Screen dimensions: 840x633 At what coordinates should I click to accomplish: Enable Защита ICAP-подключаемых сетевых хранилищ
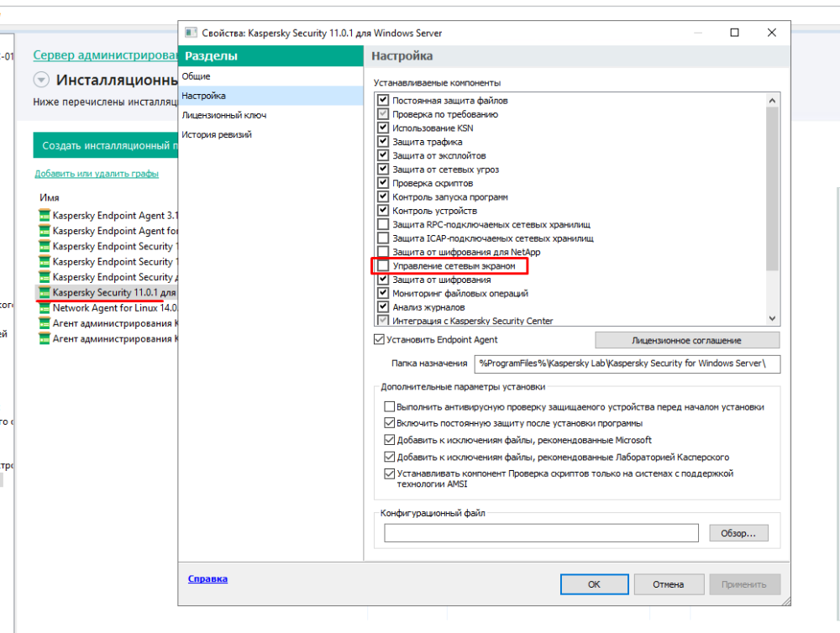coord(382,238)
